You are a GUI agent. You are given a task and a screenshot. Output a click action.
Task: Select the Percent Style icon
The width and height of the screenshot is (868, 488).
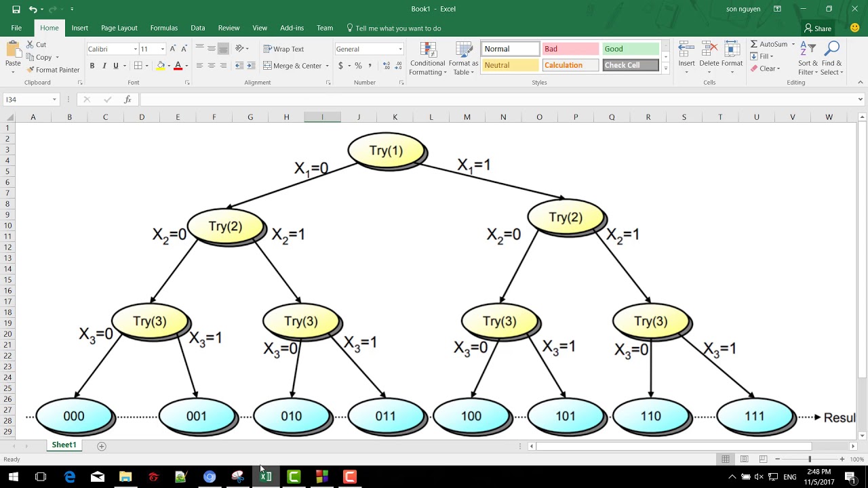click(x=358, y=66)
